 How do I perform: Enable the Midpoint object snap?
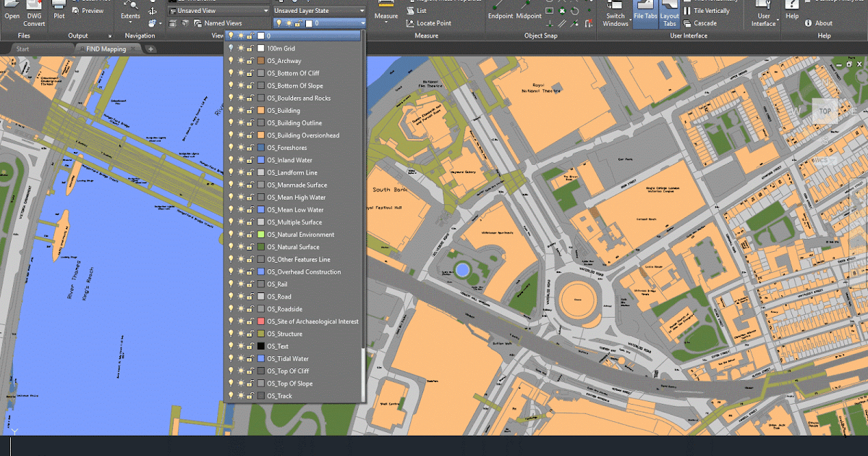(529, 14)
